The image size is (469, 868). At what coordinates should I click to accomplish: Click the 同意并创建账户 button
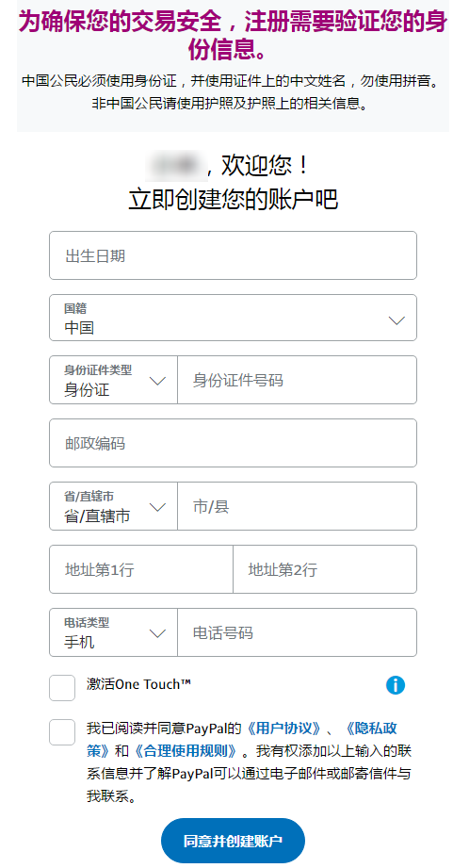(233, 841)
